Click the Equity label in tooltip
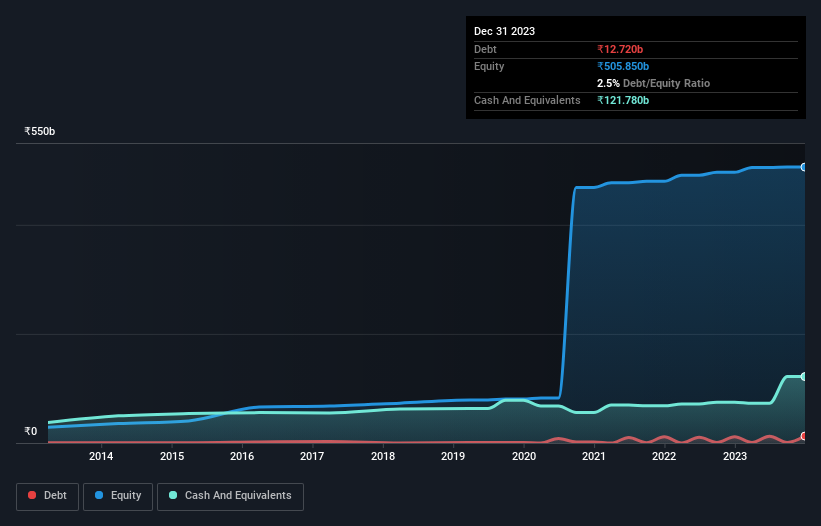Screen dimensions: 821x526 coord(489,66)
